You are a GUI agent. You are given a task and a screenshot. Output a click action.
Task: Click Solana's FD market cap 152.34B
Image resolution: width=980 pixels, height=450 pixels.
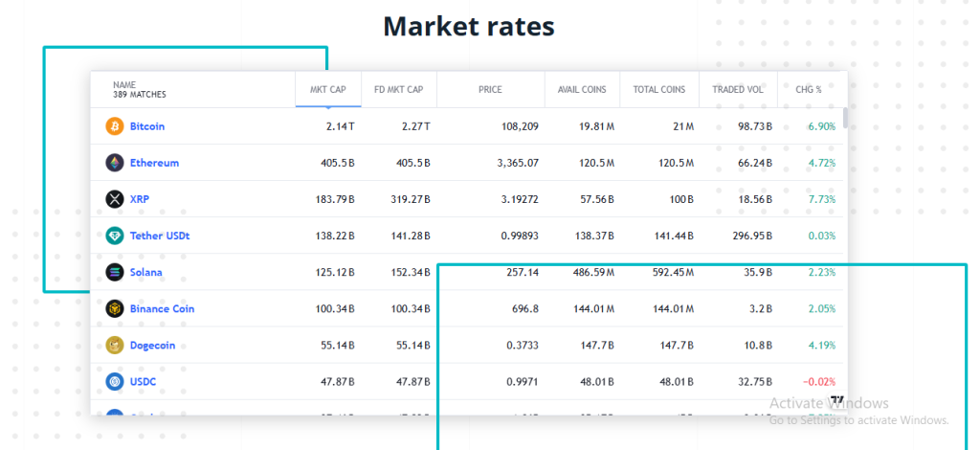click(411, 272)
